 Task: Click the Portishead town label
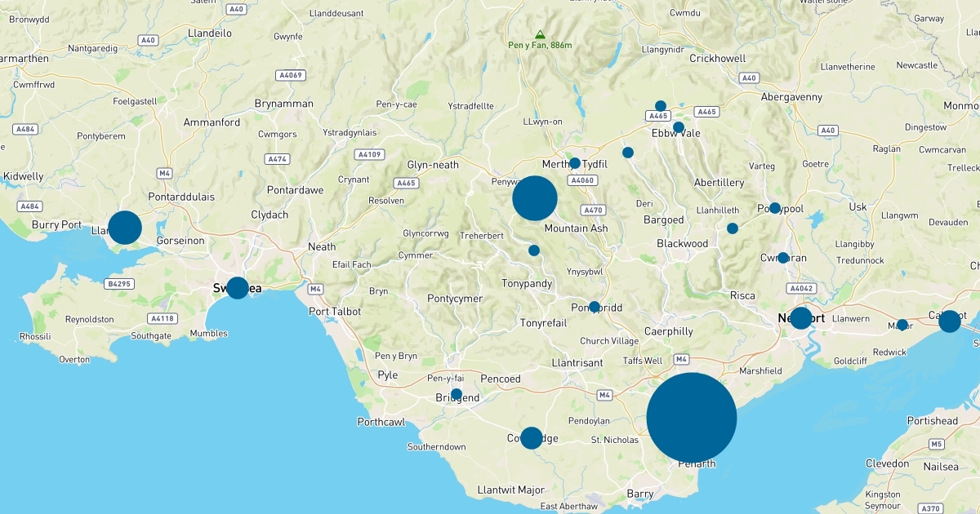click(x=932, y=421)
